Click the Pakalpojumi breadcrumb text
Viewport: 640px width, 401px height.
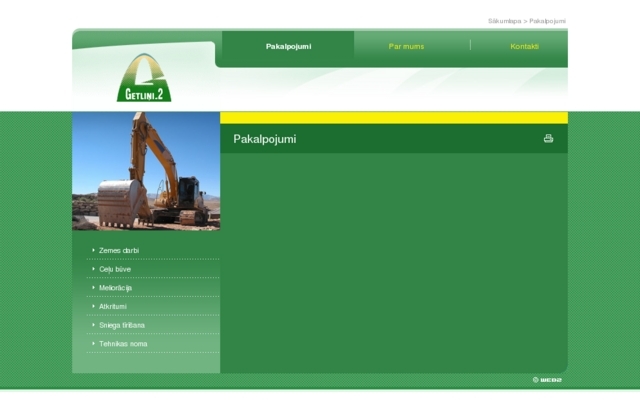pyautogui.click(x=547, y=21)
